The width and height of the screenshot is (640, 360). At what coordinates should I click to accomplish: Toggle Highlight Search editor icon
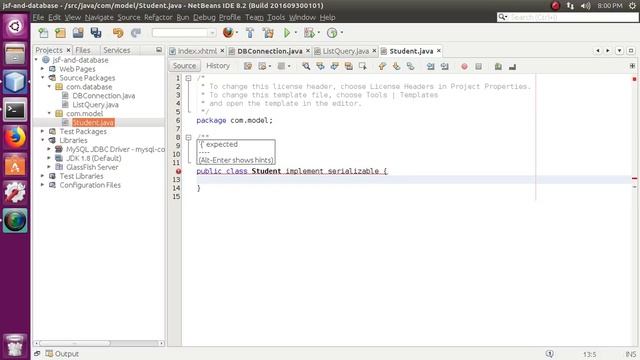[x=349, y=66]
